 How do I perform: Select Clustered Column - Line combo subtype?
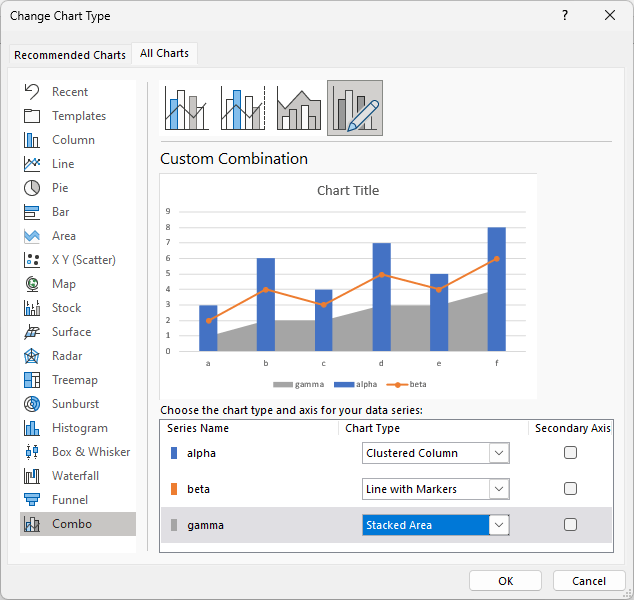coord(186,108)
